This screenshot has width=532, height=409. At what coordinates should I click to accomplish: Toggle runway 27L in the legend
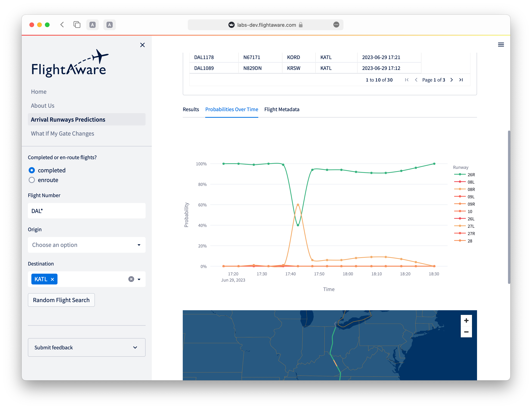click(464, 226)
